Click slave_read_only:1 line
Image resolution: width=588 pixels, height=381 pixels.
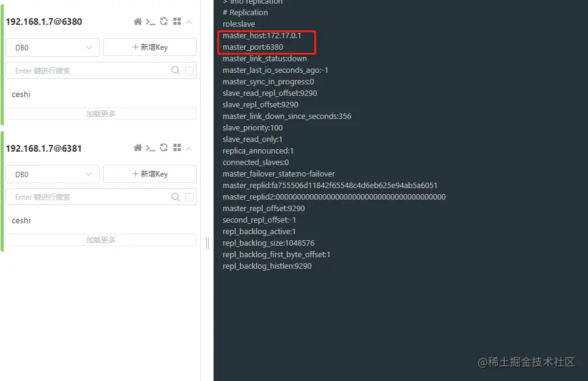tap(252, 140)
